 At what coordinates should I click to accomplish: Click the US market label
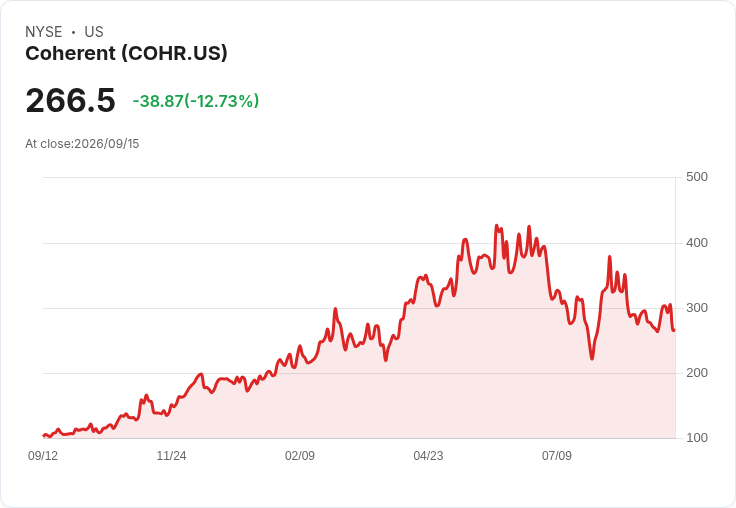94,32
